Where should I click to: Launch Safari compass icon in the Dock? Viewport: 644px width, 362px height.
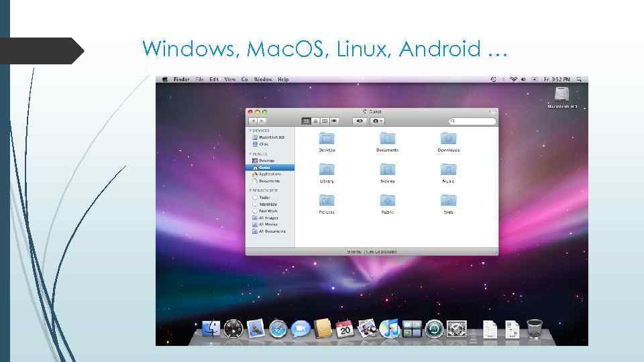(278, 329)
